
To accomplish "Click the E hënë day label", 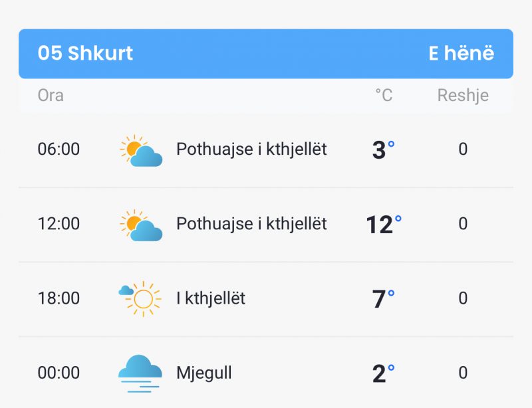I will click(461, 53).
